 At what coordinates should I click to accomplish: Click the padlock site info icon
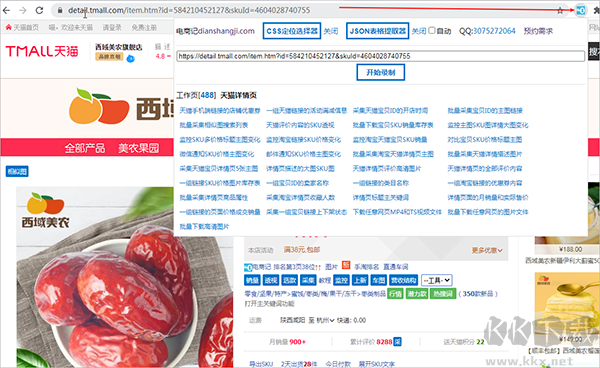(x=60, y=11)
